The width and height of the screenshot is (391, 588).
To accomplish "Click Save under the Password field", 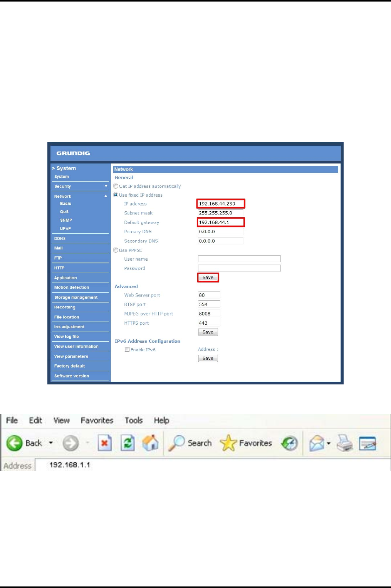I will [208, 277].
